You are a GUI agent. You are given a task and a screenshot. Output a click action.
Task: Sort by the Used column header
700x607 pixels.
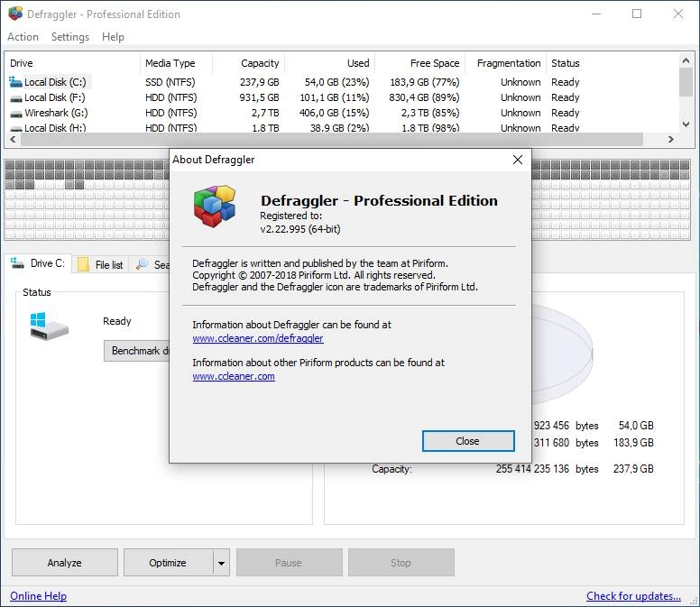pyautogui.click(x=329, y=63)
